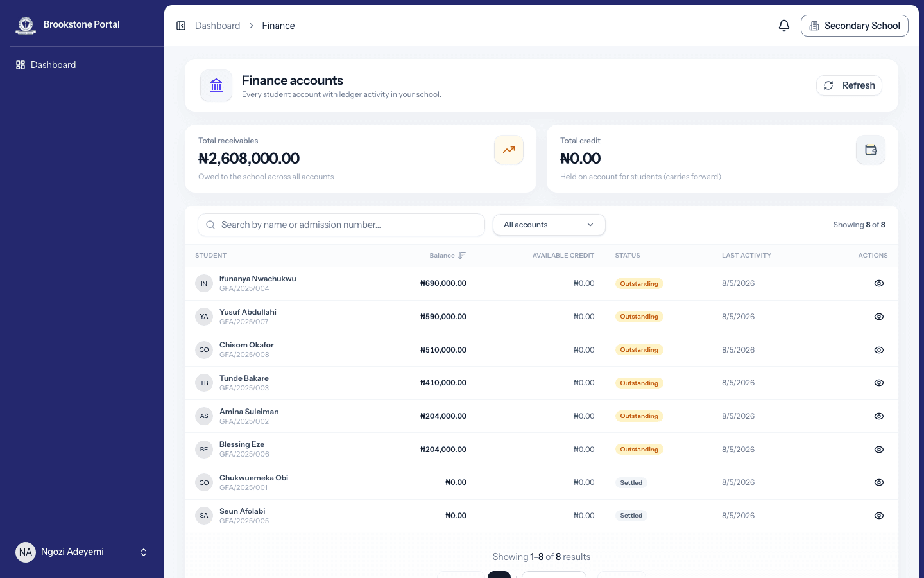The height and width of the screenshot is (578, 924).
Task: Open student Chisom Okafor
Action: tap(246, 345)
